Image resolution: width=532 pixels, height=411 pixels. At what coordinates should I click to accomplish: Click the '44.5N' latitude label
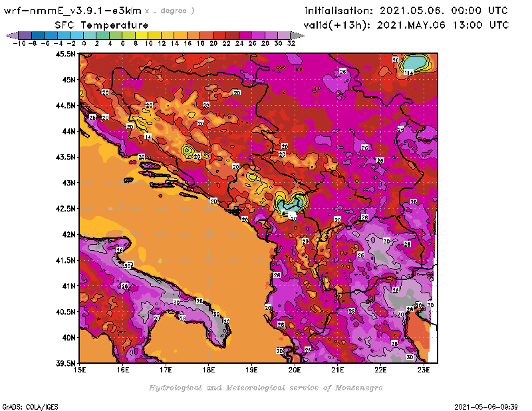[65, 106]
